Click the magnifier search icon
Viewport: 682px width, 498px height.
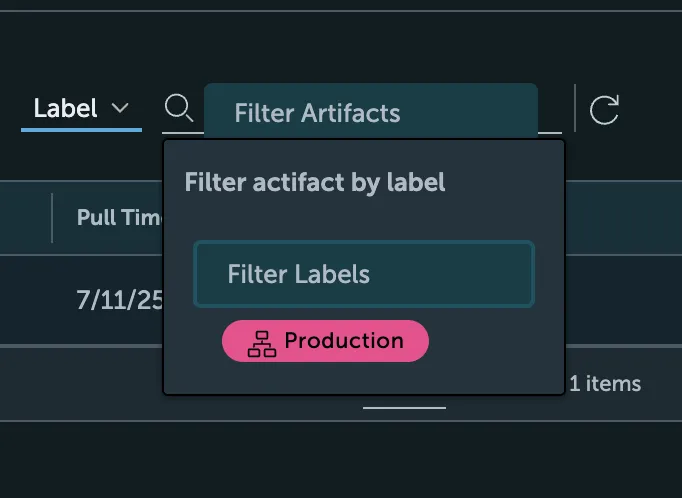point(178,107)
